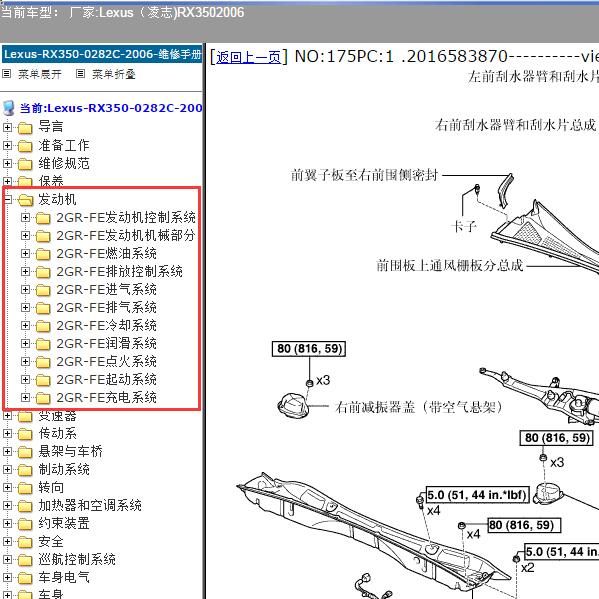Click folder icon for 2GR-FE发动机机械部分

[x=43, y=236]
